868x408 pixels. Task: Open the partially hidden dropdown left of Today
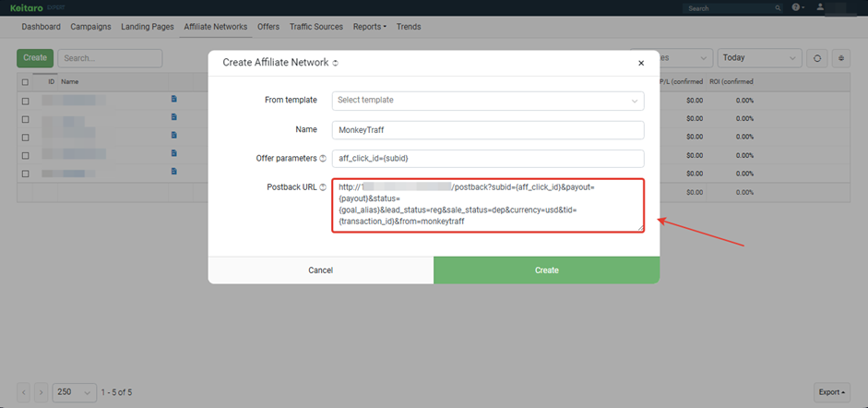click(686, 58)
